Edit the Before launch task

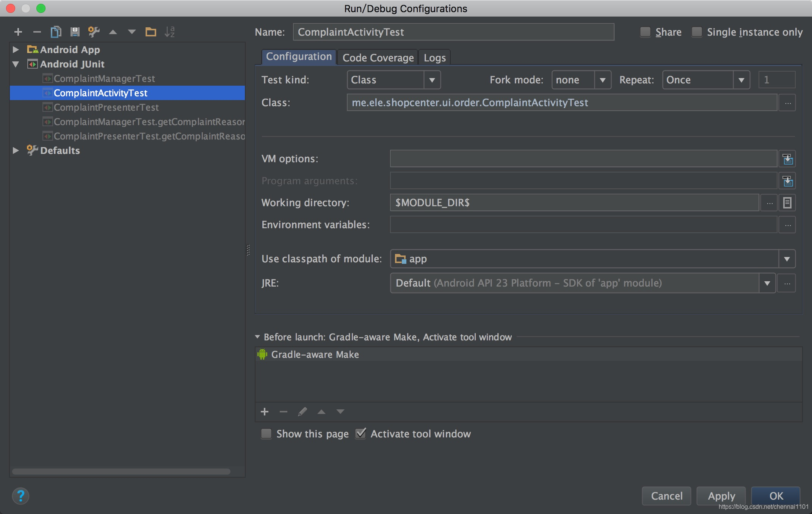pyautogui.click(x=303, y=412)
